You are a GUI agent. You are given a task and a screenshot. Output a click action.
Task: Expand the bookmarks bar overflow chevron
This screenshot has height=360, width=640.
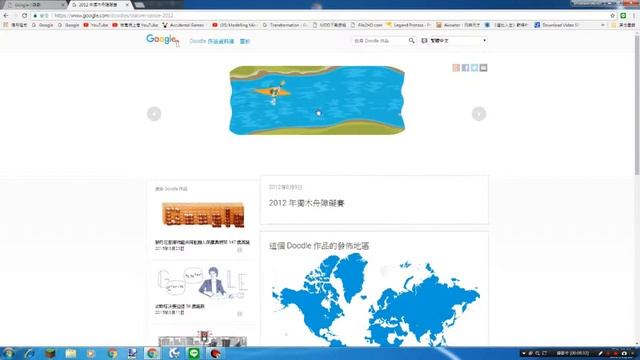[603, 25]
